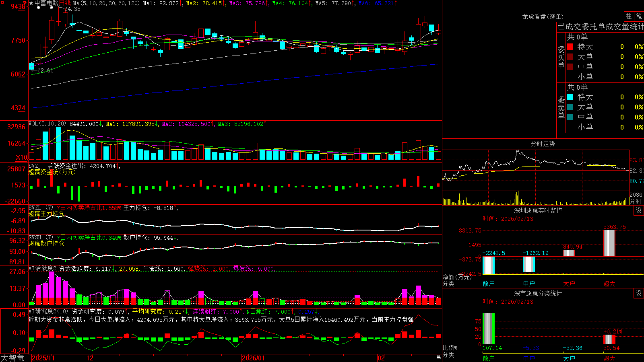644x362 pixels.
Task: Click the dark red 大单 buy-order swatch
Action: click(x=570, y=57)
